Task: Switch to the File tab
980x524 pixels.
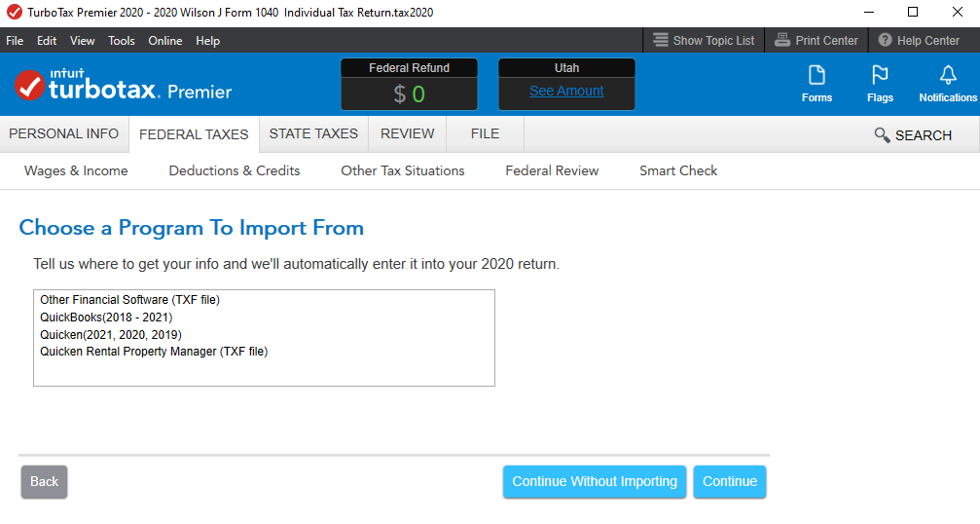Action: 485,133
